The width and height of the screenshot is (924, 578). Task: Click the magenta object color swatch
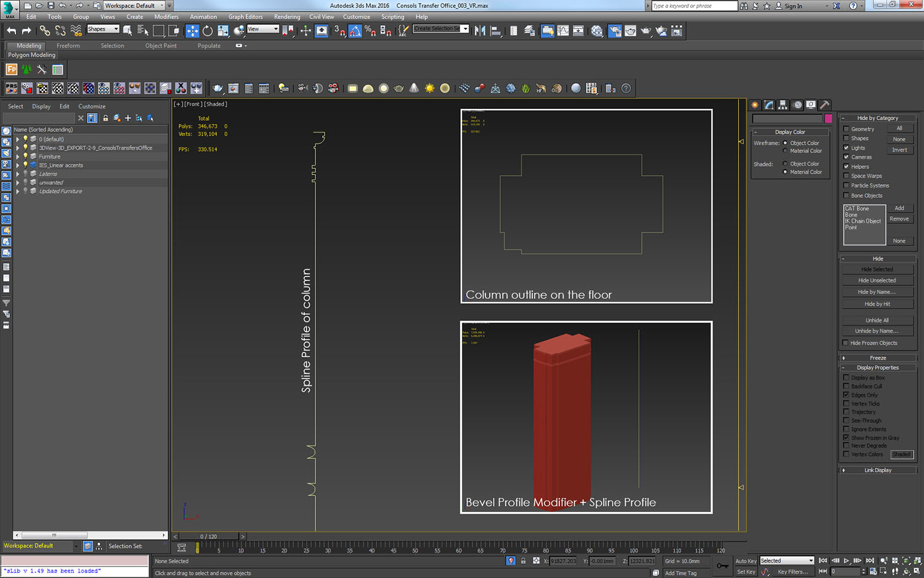pos(829,118)
